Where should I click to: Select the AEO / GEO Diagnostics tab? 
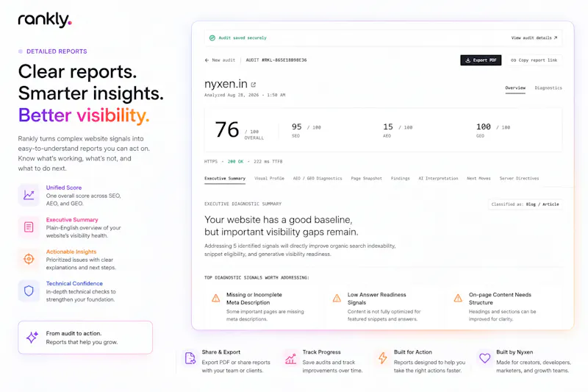(318, 179)
